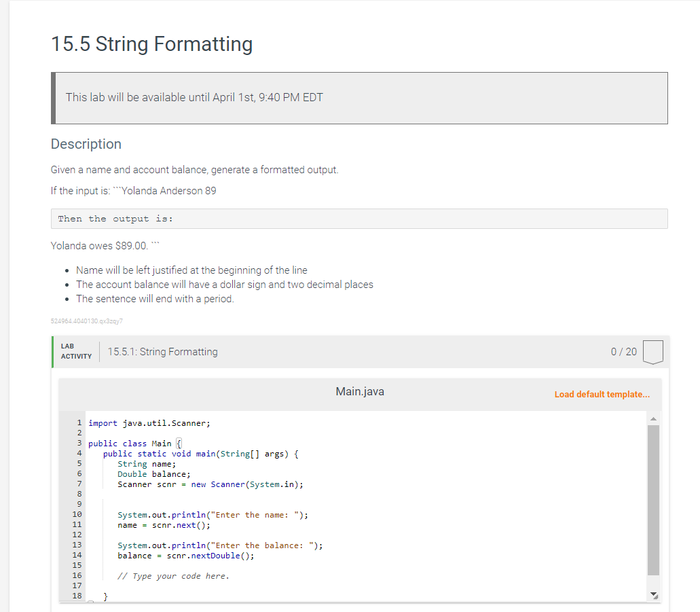The width and height of the screenshot is (700, 612).
Task: Click the 'String name;' code line
Action: [147, 464]
